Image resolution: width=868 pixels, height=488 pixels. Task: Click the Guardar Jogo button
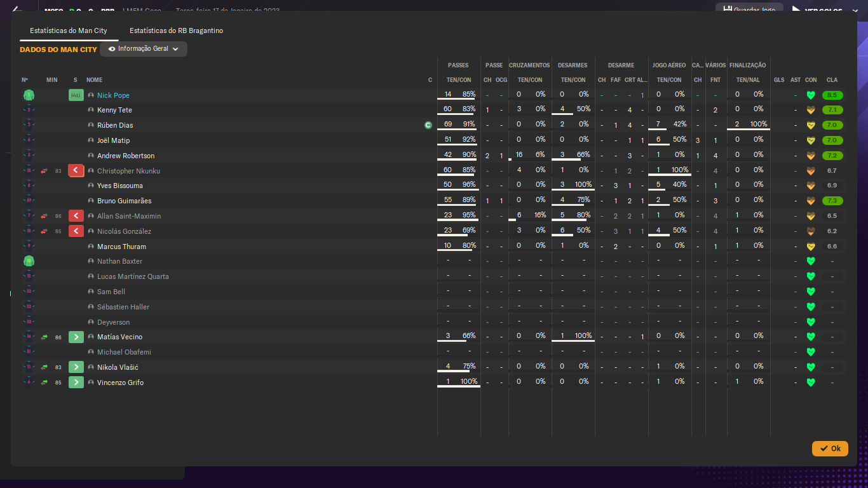coord(749,10)
